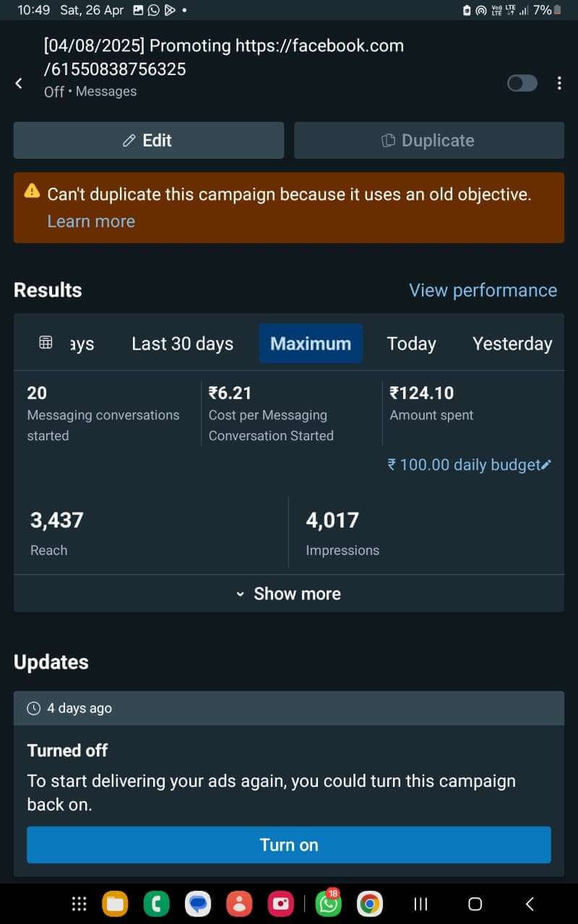This screenshot has width=578, height=924.
Task: Switch to Last 30 days tab
Action: [x=182, y=344]
